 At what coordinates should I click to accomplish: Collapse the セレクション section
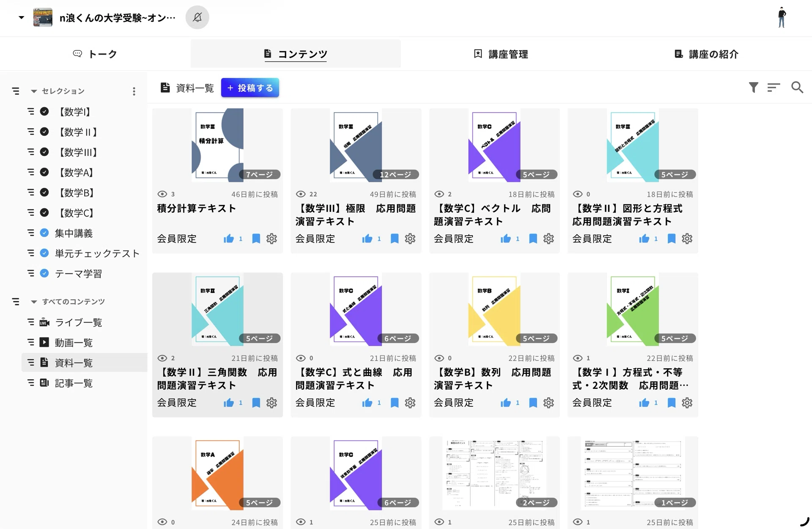tap(34, 91)
